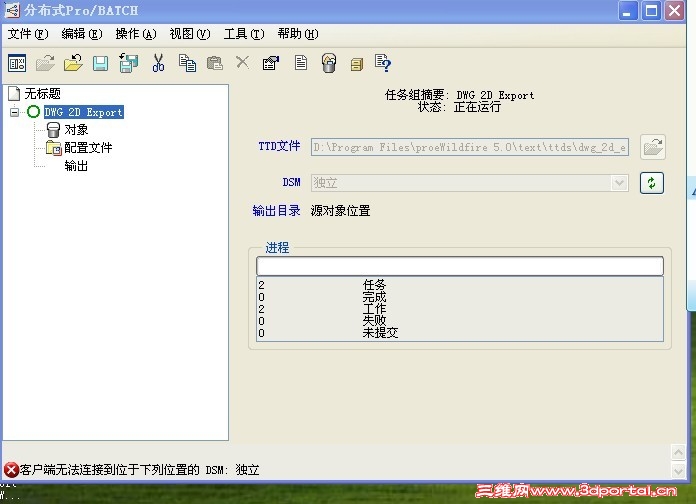Image resolution: width=696 pixels, height=504 pixels.
Task: Click the blank document icon beside 无标题
Action: point(14,93)
